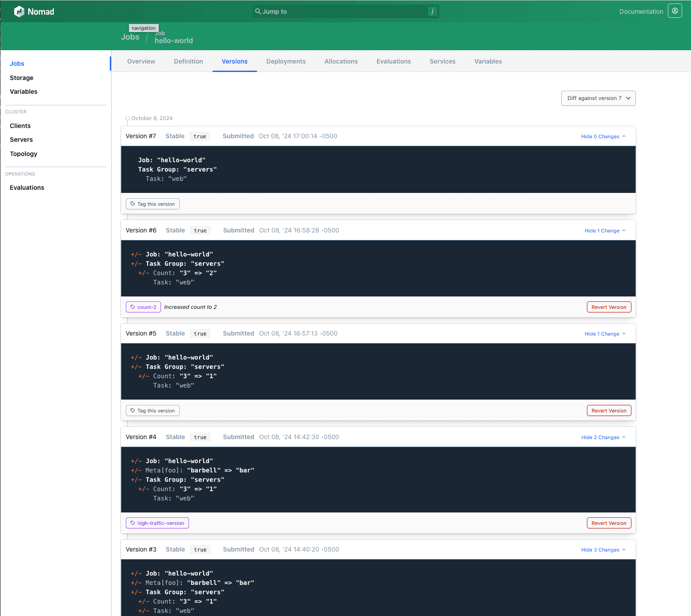Viewport: 691px width, 616px height.
Task: Click the hello-world breadcrumb
Action: pos(173,40)
